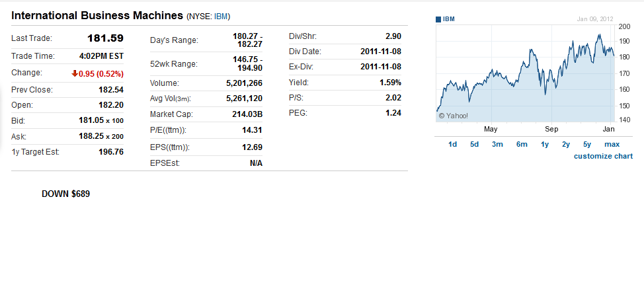Screen dimensions: 644x304
Task: Click EPSEst value N/A
Action: pyautogui.click(x=256, y=163)
